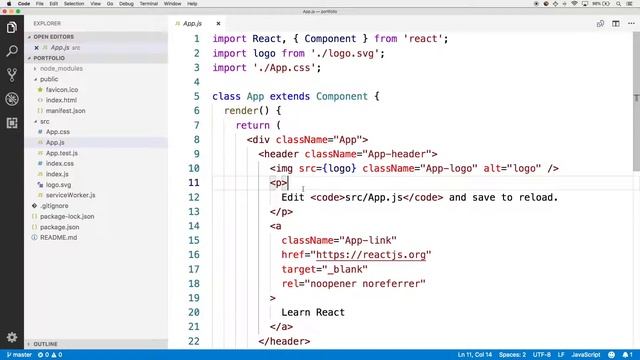
Task: Open the Debug menu
Action: click(126, 4)
